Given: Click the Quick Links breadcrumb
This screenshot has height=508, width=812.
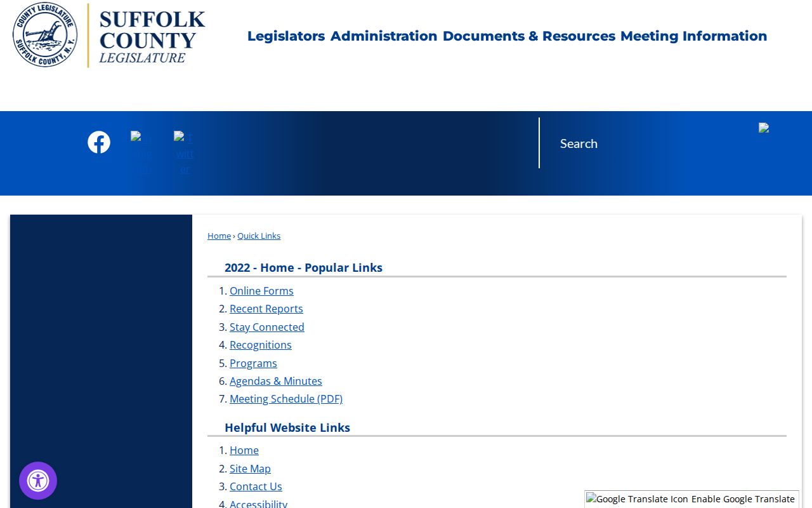Looking at the screenshot, I should click(259, 236).
